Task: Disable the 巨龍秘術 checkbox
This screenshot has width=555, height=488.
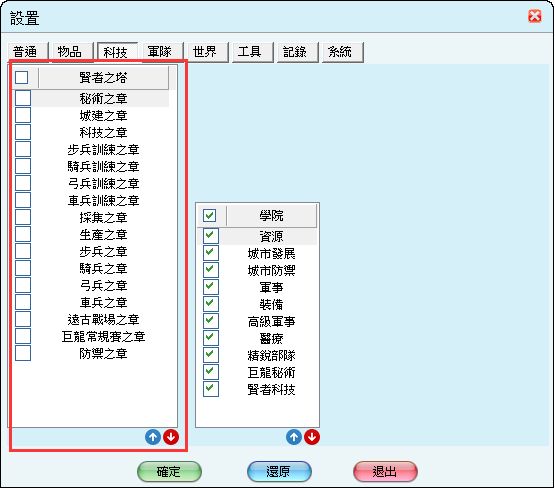Action: [211, 372]
